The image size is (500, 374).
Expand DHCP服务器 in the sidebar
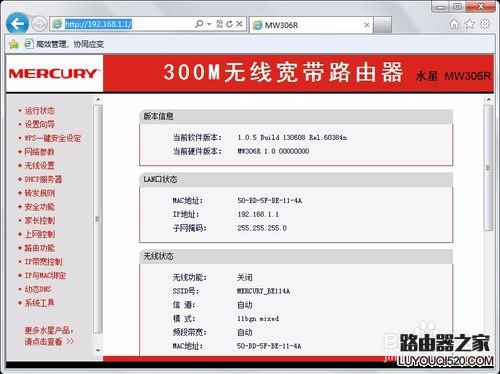[x=43, y=179]
